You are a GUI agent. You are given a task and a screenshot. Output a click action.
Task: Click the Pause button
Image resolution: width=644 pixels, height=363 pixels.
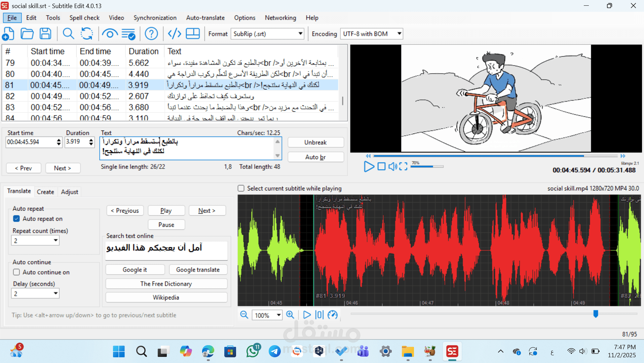pos(166,225)
